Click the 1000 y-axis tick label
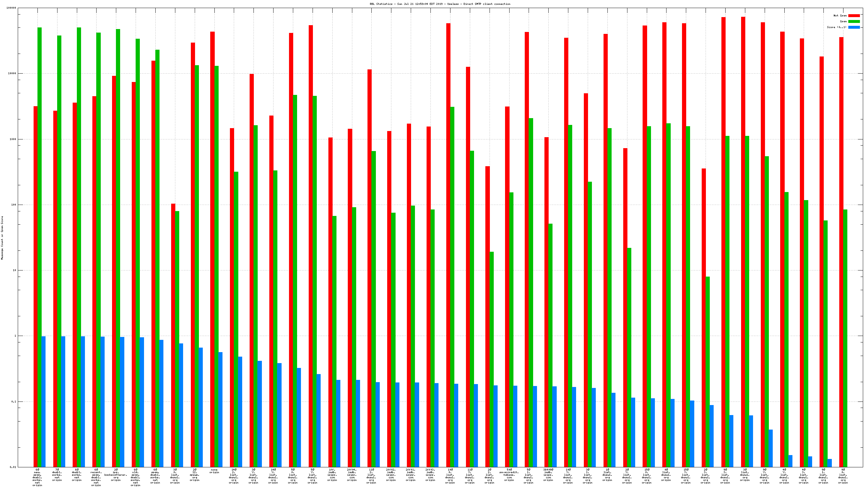 click(13, 139)
